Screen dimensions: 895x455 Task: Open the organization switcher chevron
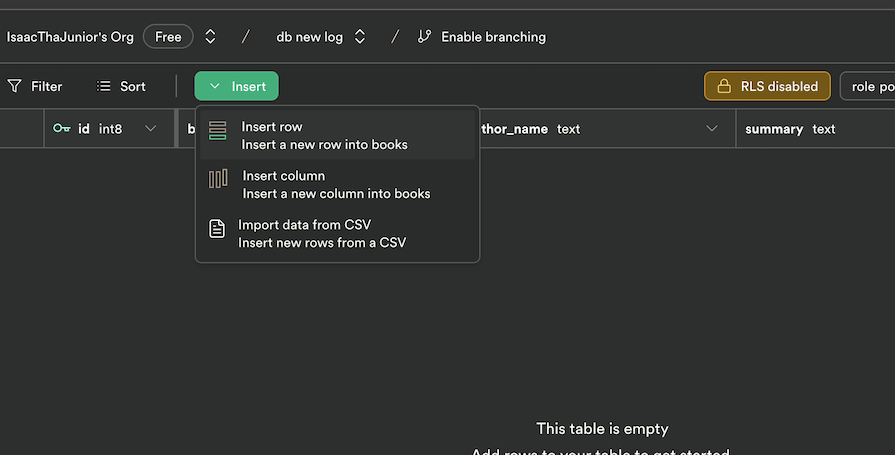210,37
